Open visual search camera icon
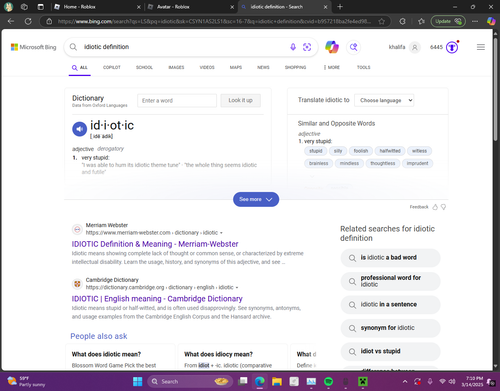 [x=307, y=47]
